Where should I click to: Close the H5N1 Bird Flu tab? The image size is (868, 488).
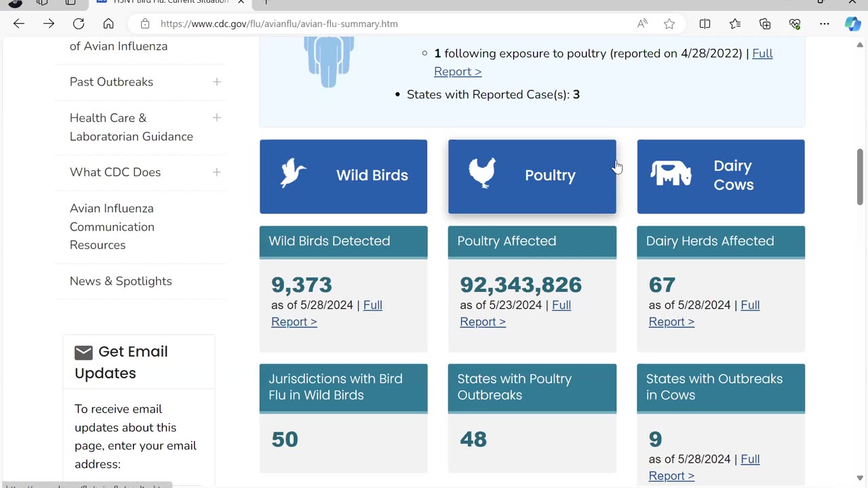pyautogui.click(x=241, y=2)
